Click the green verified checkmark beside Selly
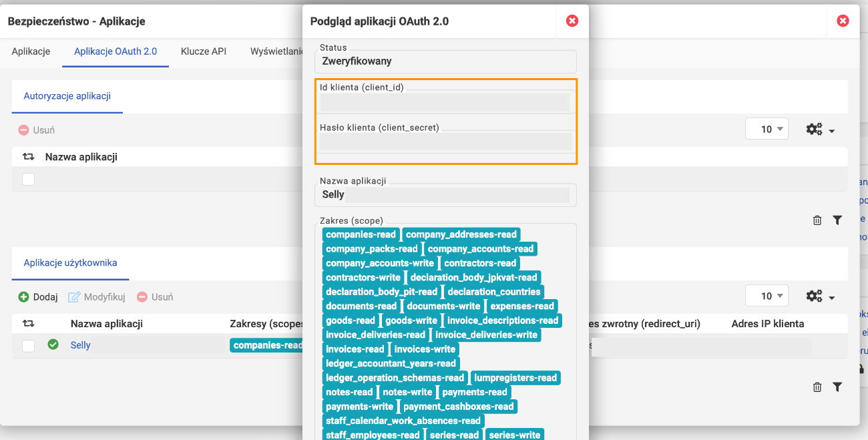The image size is (868, 440). click(53, 345)
